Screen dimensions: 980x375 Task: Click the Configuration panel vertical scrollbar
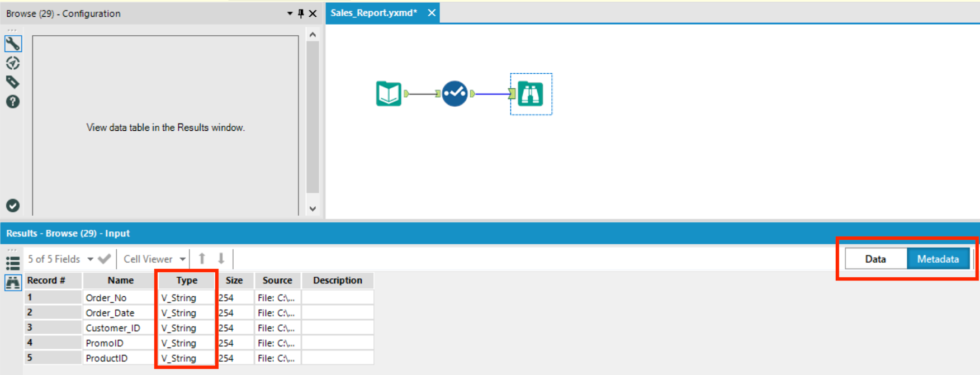[313, 117]
